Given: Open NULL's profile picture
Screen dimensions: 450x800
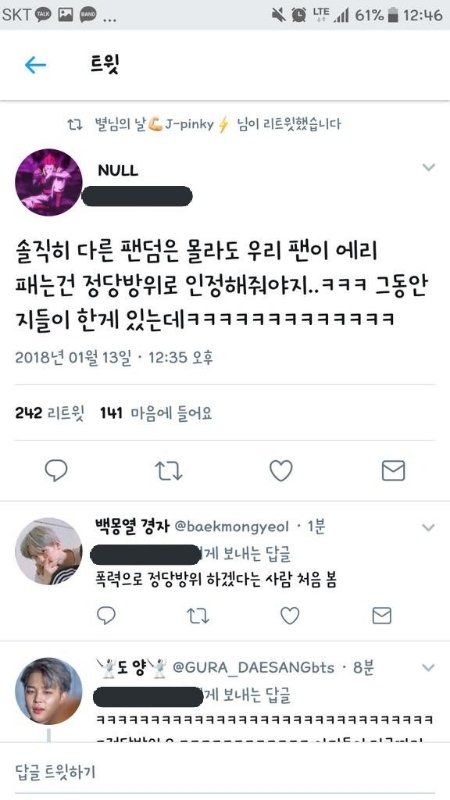Looking at the screenshot, I should tap(48, 182).
